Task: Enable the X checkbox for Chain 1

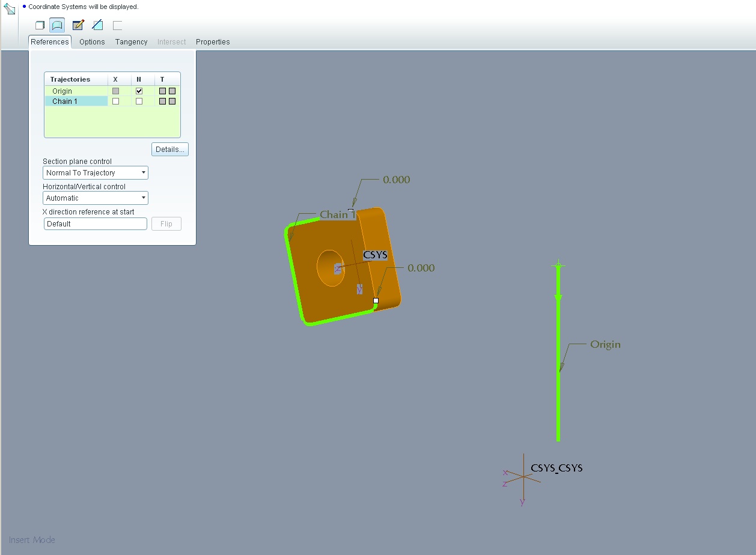Action: point(116,102)
